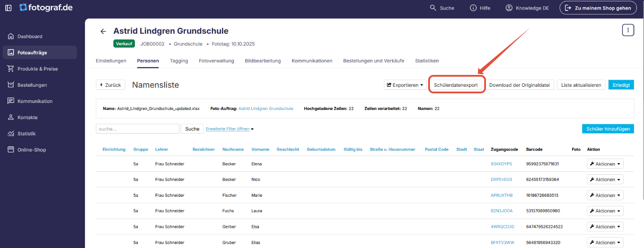Screen dimensions: 644x248
Task: Switch to the Fotoverwaltung tab
Action: (216, 61)
